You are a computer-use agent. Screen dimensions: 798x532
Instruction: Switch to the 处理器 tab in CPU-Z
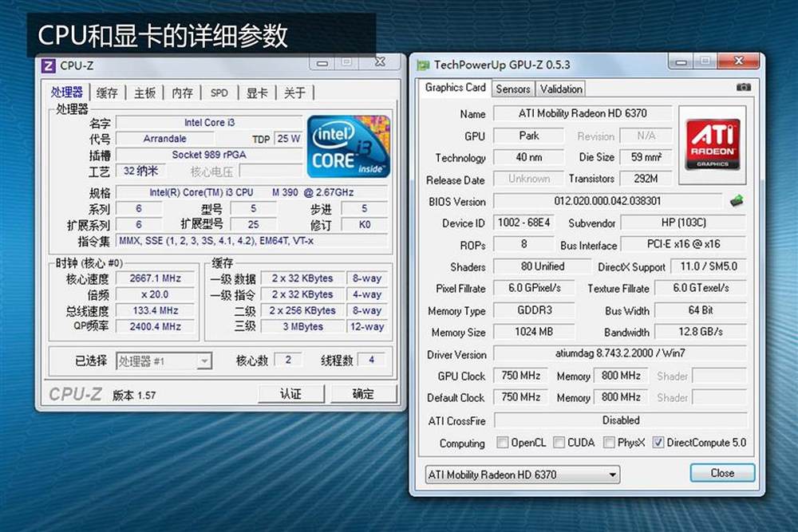point(67,92)
